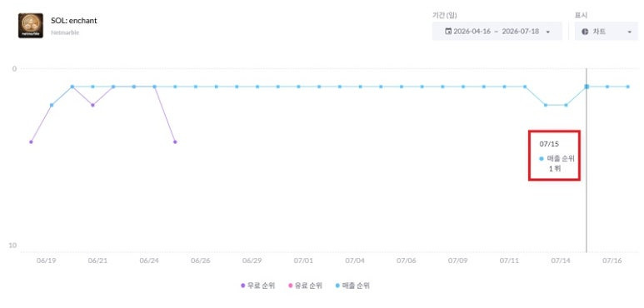This screenshot has height=308, width=644.
Task: Open the 2026-04-16 – 2026-07-18 date range dropdown
Action: [x=497, y=32]
